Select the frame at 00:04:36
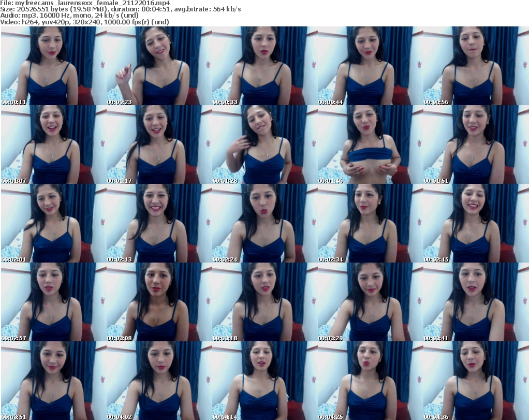The height and width of the screenshot is (420, 530). [476, 381]
